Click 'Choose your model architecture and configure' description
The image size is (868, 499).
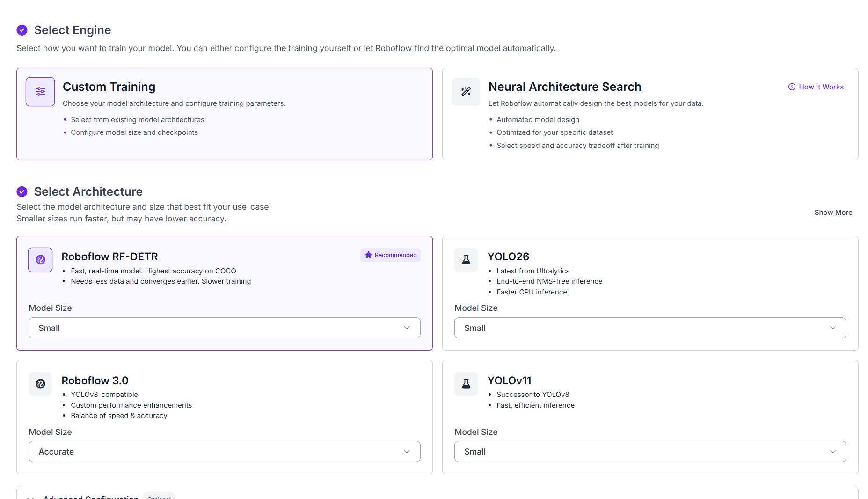pos(174,103)
